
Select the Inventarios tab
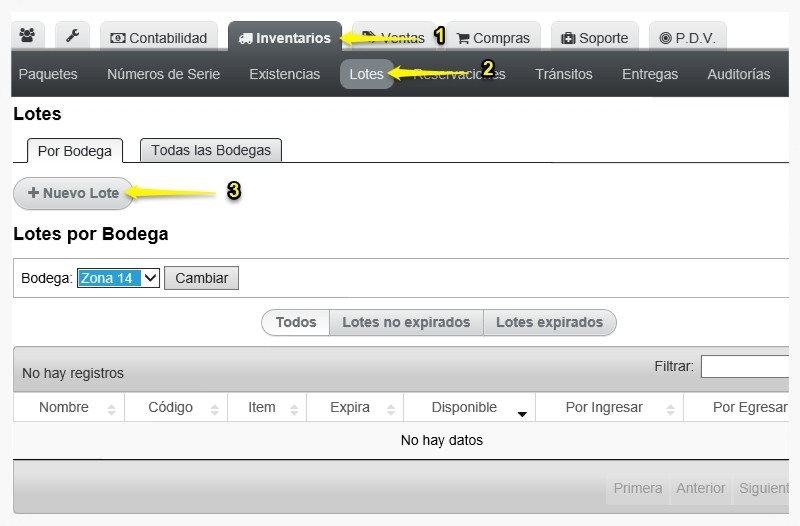285,38
